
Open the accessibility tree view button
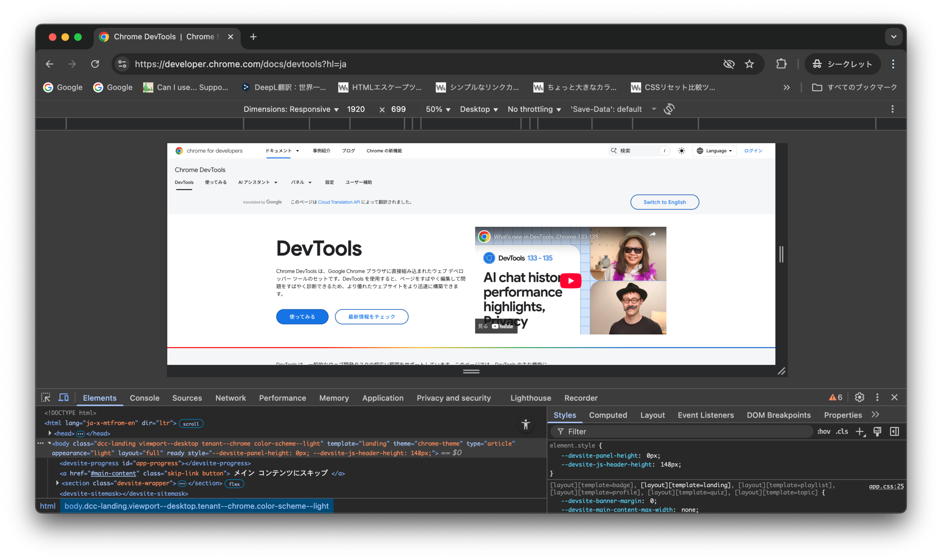tap(525, 425)
